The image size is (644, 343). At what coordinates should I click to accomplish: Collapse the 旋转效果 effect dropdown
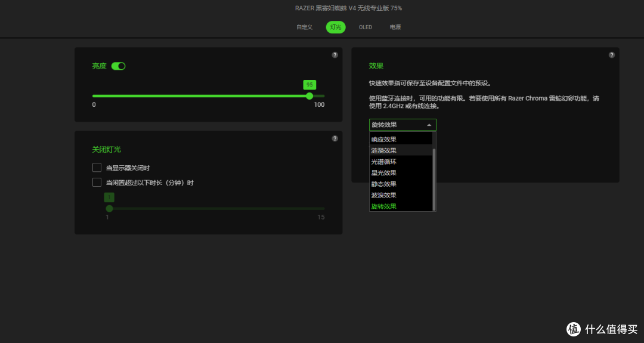coord(402,125)
